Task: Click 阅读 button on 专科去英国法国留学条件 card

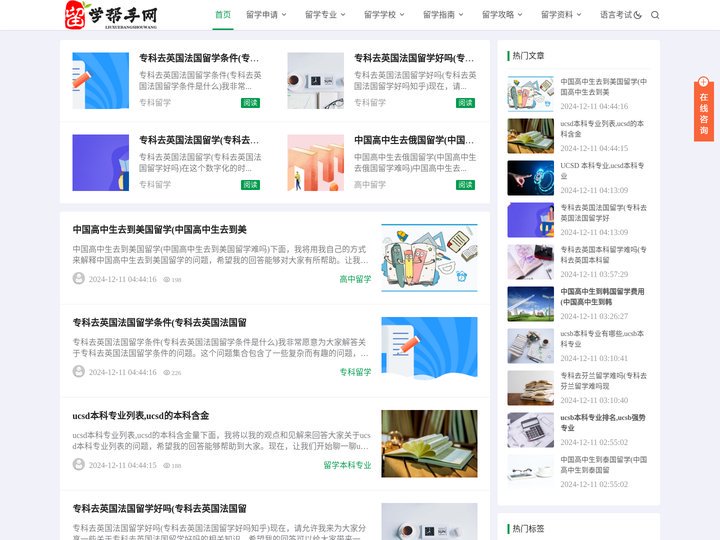Action: coord(250,103)
